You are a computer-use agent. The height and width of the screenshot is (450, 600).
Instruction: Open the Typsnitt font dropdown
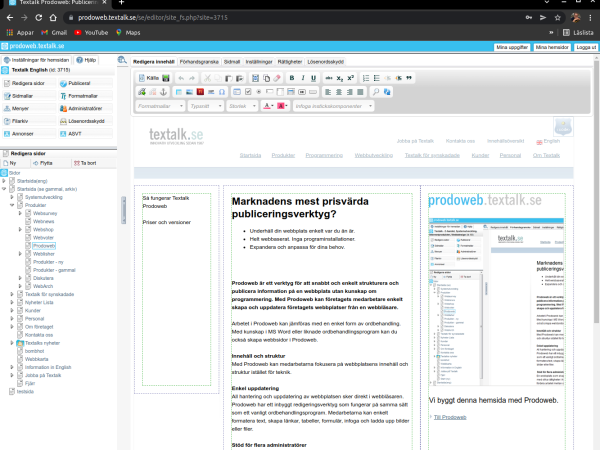(206, 106)
